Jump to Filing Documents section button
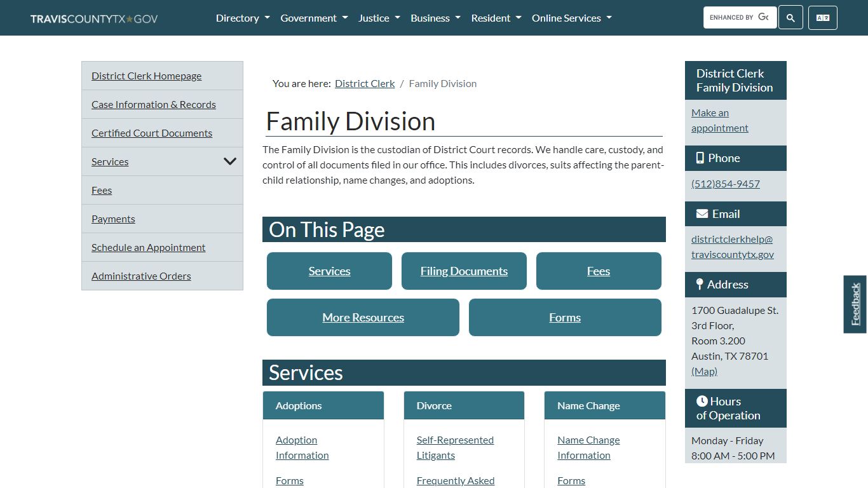The image size is (868, 488). pos(464,271)
